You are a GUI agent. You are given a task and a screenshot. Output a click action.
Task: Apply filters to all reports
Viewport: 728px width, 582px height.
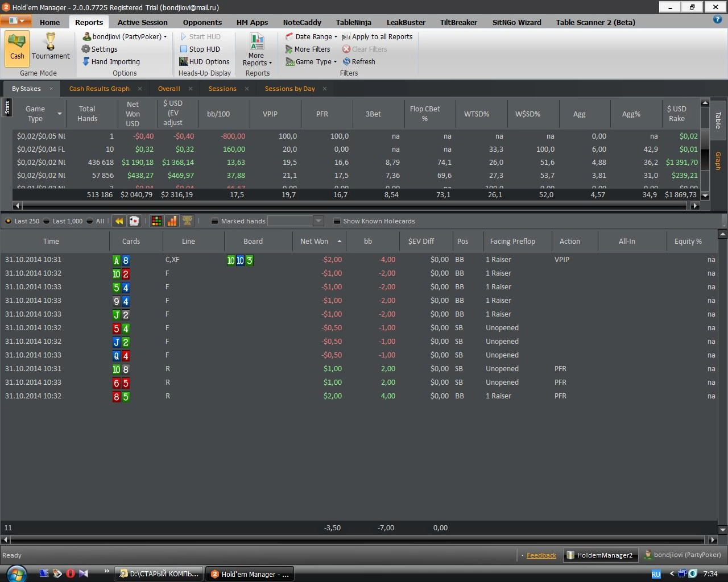tap(377, 37)
